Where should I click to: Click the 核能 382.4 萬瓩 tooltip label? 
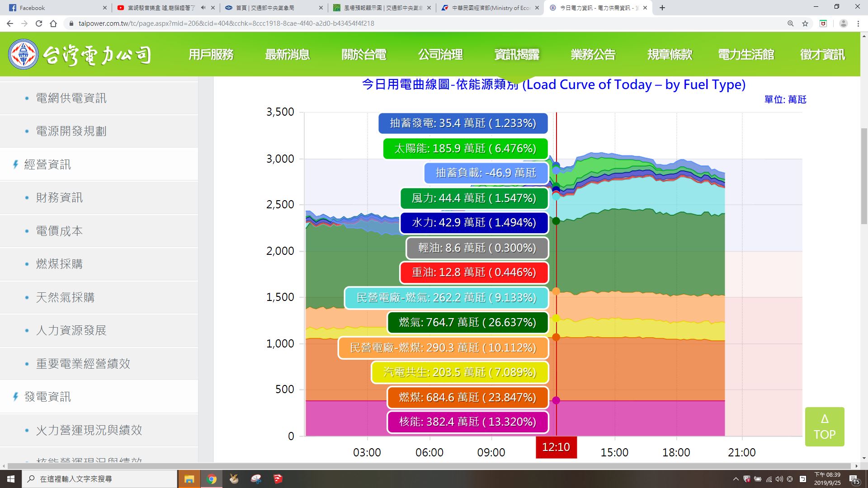467,422
